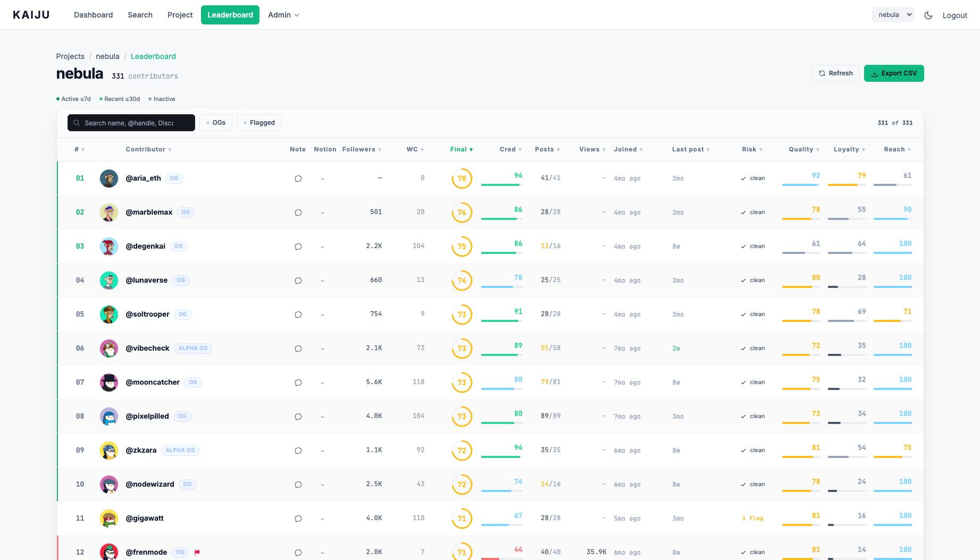Screen dimensions: 980x560
Task: Sort by rank number column
Action: [80, 149]
